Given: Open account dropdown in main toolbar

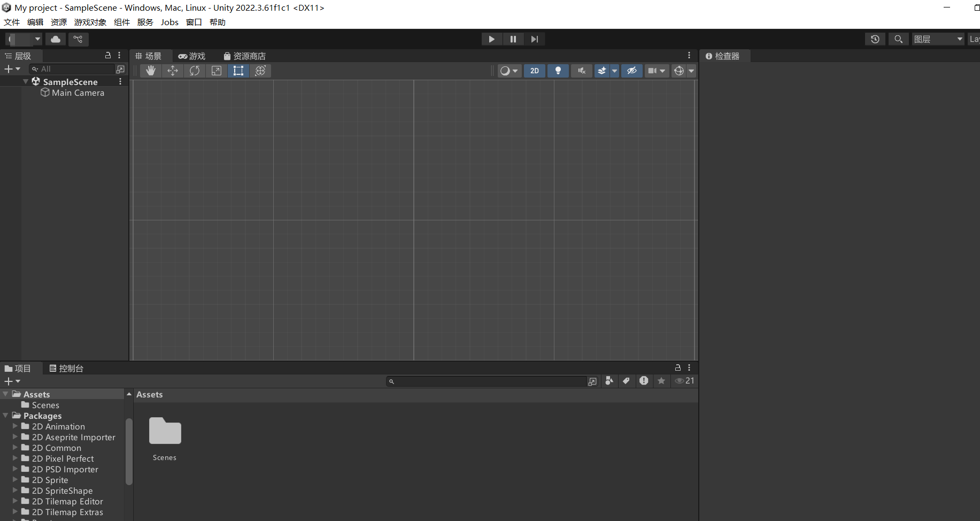Looking at the screenshot, I should [24, 39].
